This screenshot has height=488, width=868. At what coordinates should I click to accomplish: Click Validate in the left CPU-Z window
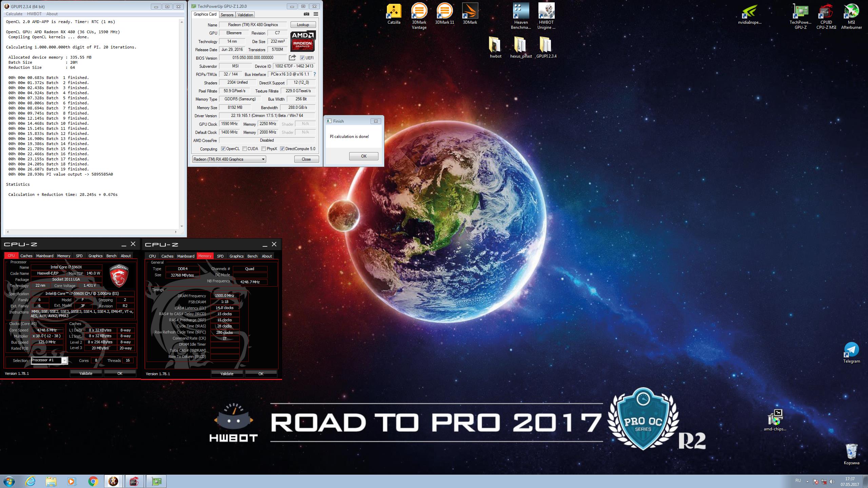(x=86, y=373)
